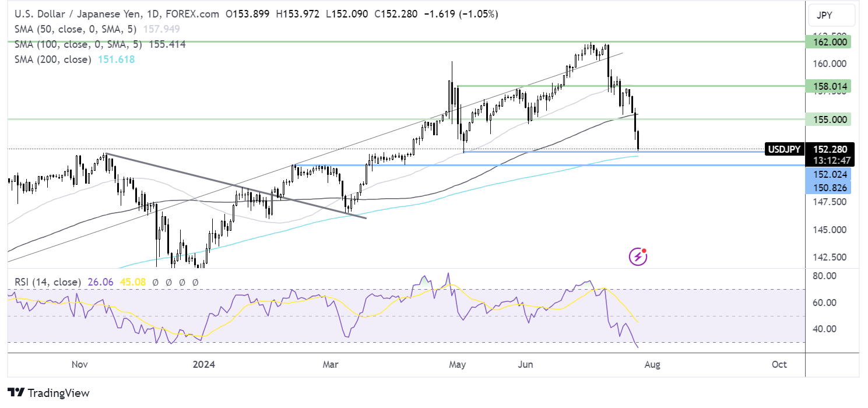Click the RSI average value 45.08
Viewport: 868px width, 408px height.
132,282
